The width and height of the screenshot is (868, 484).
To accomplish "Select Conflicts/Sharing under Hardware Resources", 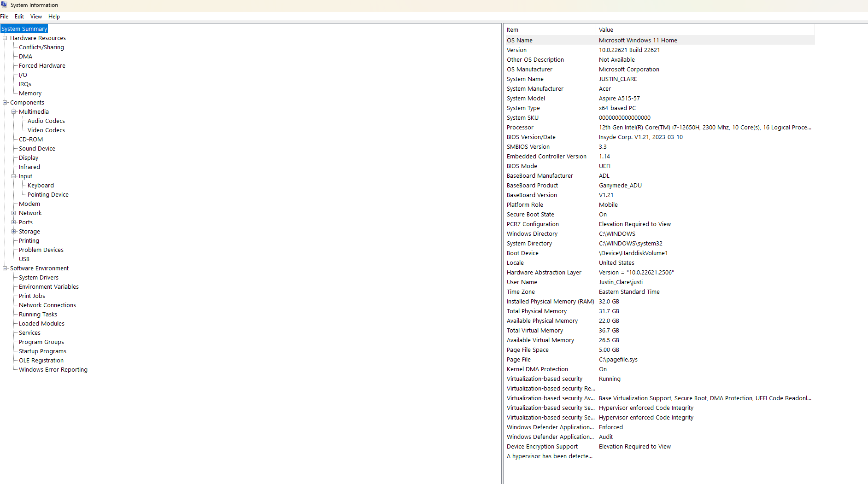I will click(41, 47).
